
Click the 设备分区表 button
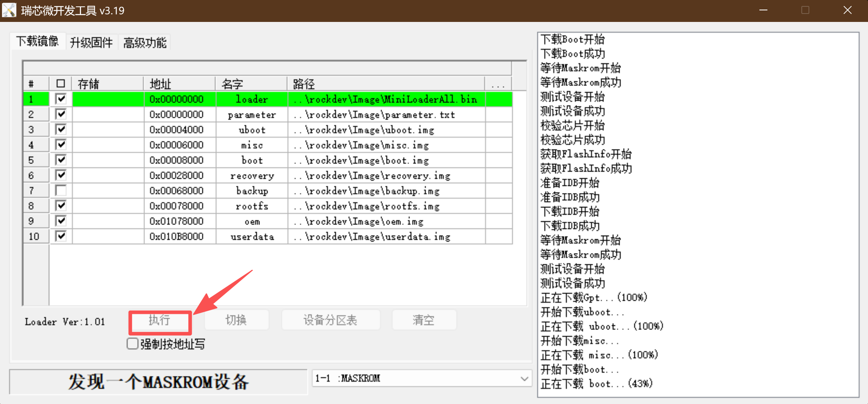[x=330, y=320]
